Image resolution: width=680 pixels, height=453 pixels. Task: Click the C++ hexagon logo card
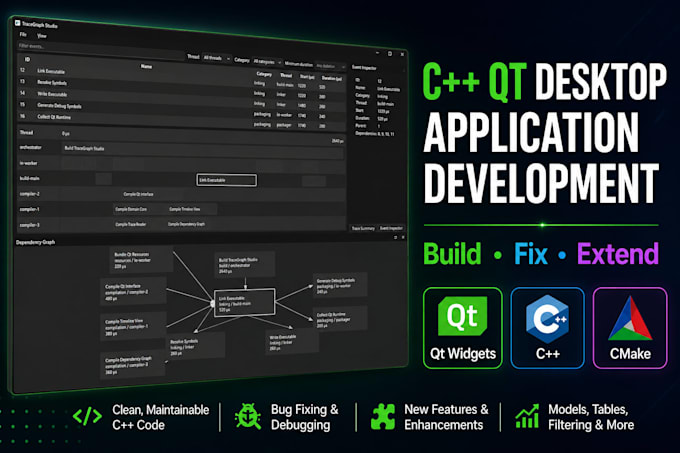coord(547,328)
